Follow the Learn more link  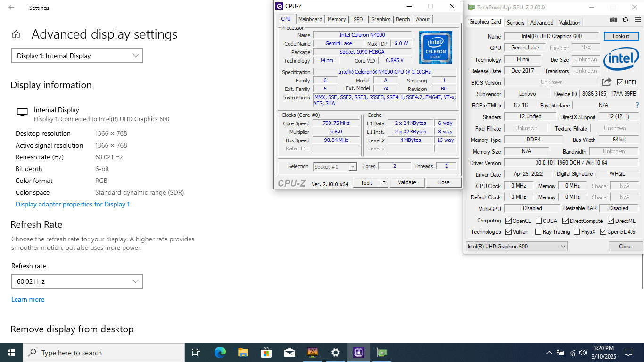point(28,299)
